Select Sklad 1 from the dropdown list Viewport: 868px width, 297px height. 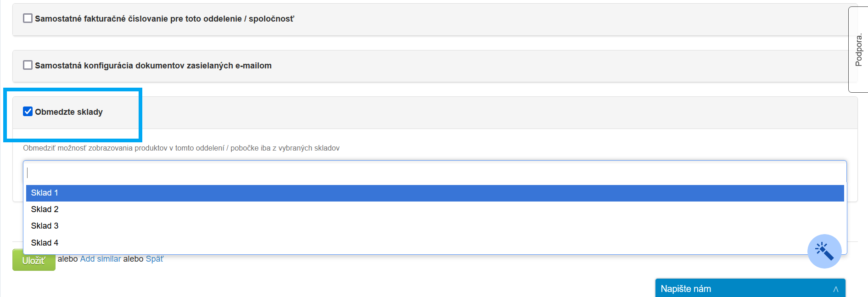point(45,193)
